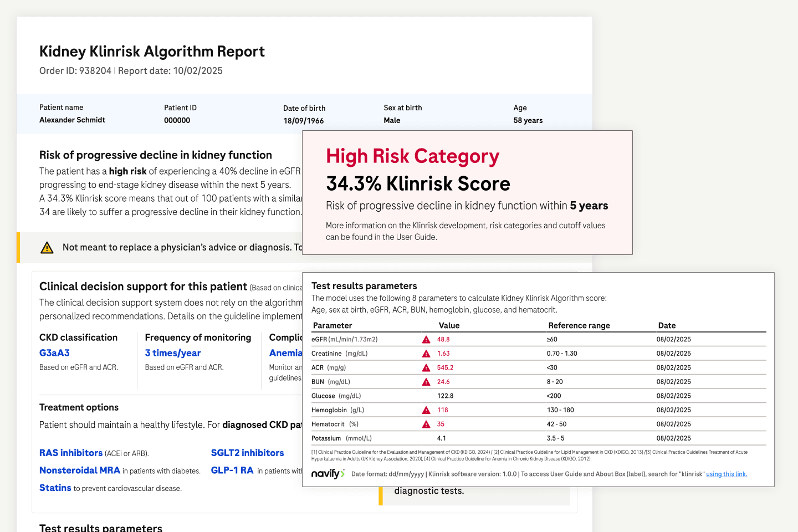Image resolution: width=798 pixels, height=532 pixels.
Task: Click the SGLT2 inhibitors treatment link
Action: pos(247,453)
